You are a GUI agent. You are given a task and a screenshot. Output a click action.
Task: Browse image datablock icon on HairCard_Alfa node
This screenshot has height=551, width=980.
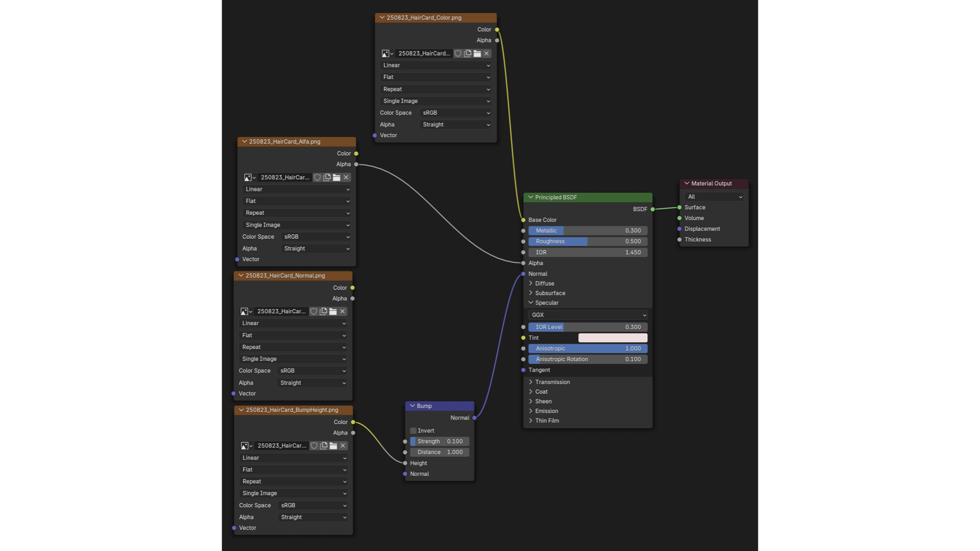pyautogui.click(x=250, y=178)
